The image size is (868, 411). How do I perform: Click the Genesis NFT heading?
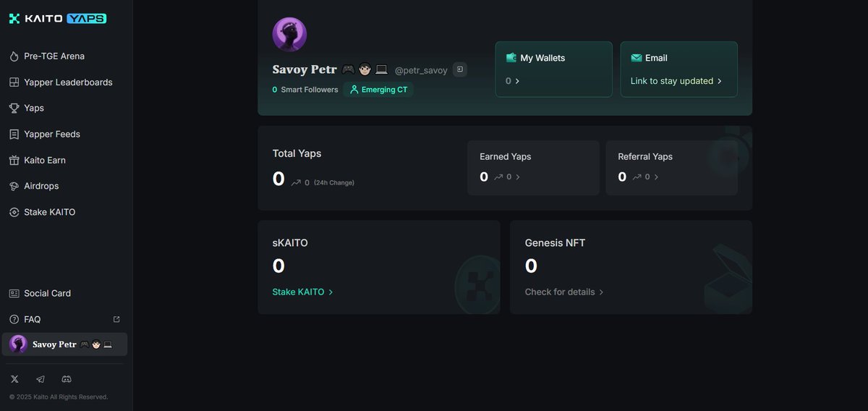(x=555, y=243)
